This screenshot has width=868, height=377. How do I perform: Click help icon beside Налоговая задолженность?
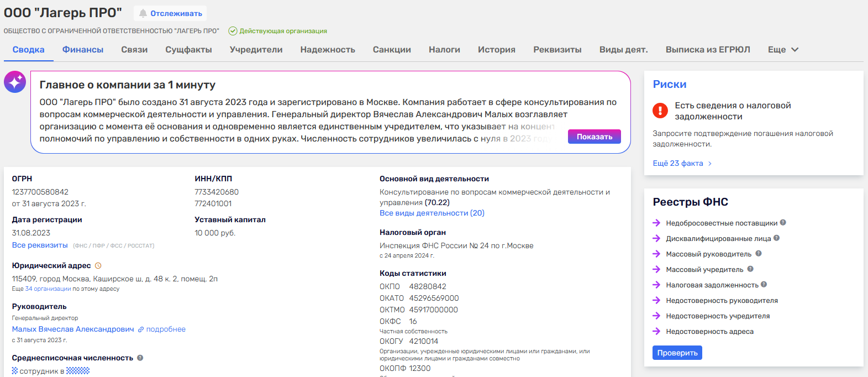(764, 285)
